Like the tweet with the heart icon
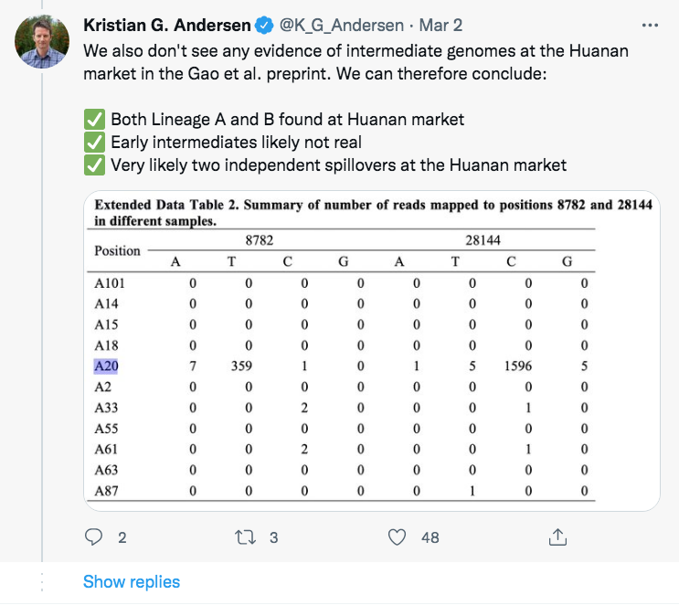Viewport: 679px width, 616px height. (397, 537)
